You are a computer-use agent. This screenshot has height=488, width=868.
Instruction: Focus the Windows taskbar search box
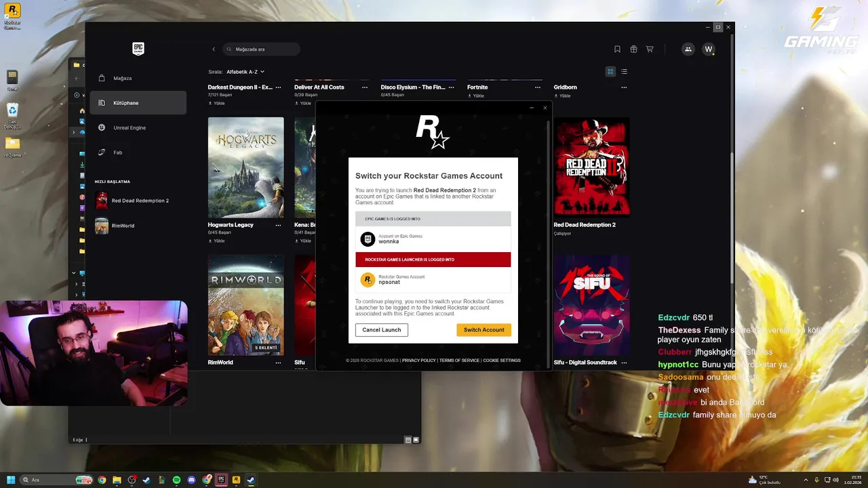[x=57, y=480]
